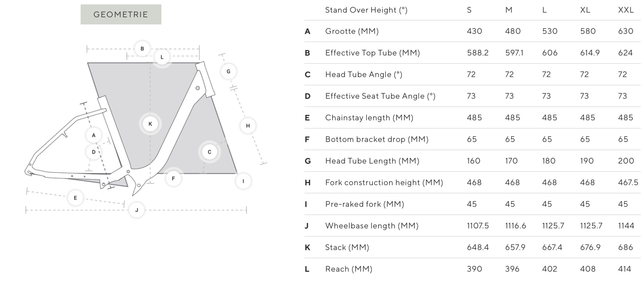
Task: Click the D seat tube angle marker
Action: 94,152
